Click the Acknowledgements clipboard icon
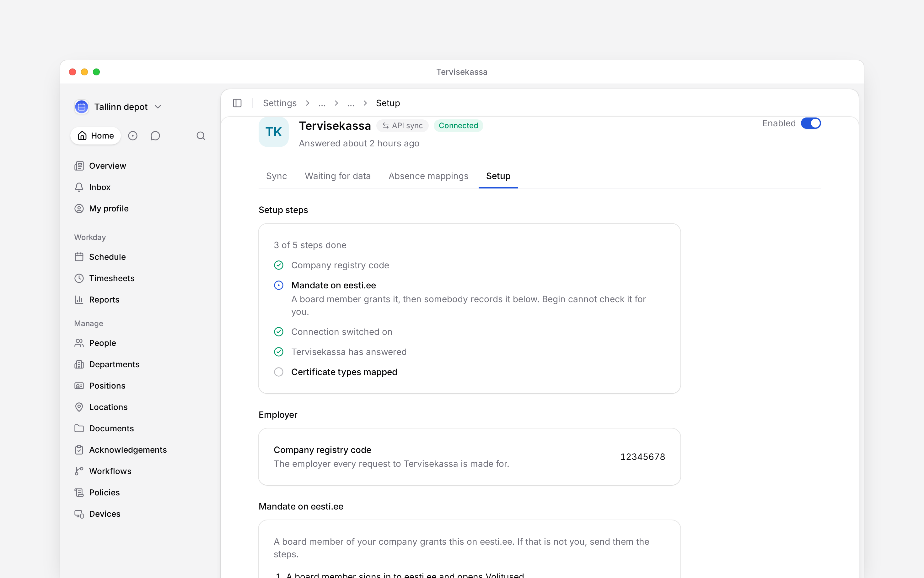 coord(79,450)
